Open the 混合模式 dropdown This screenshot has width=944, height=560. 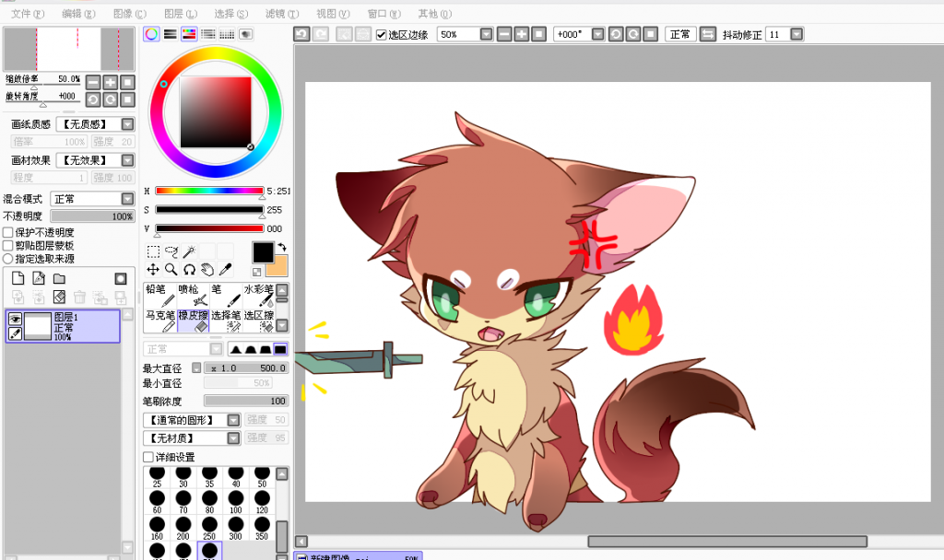point(127,199)
